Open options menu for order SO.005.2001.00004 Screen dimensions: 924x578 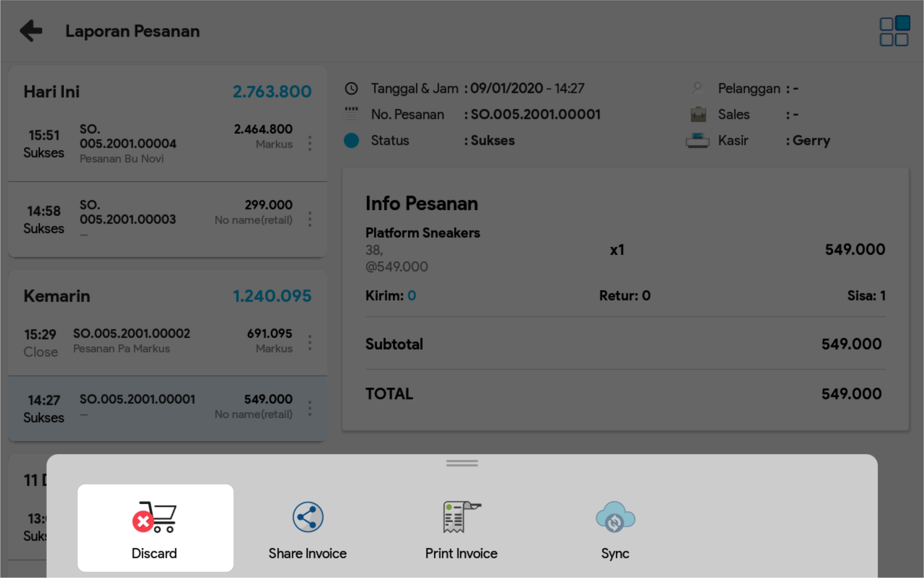tap(310, 143)
